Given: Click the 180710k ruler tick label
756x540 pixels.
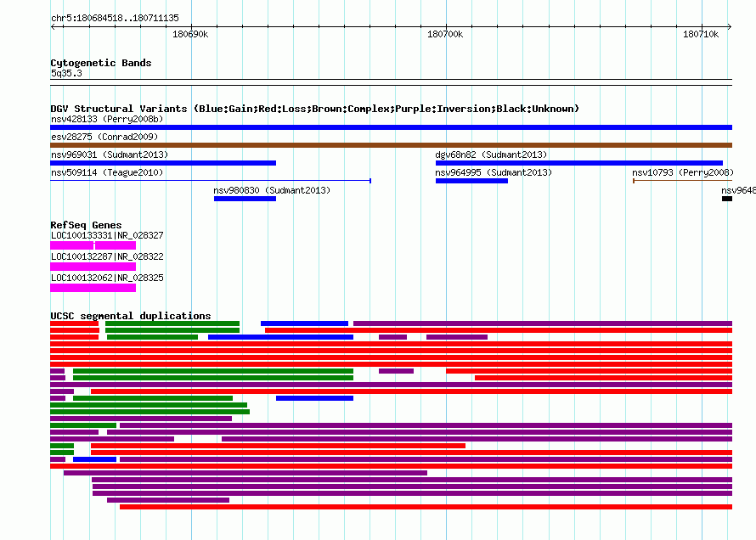Looking at the screenshot, I should point(701,34).
